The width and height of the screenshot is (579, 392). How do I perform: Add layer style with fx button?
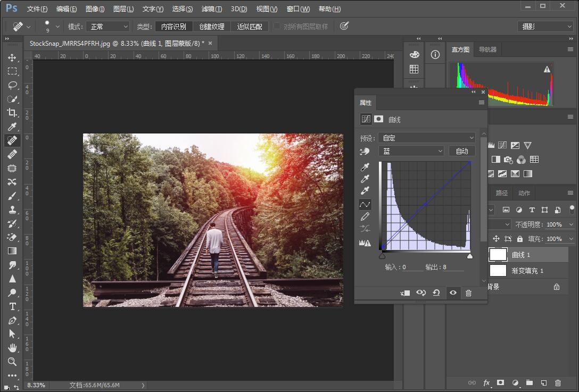coord(487,383)
